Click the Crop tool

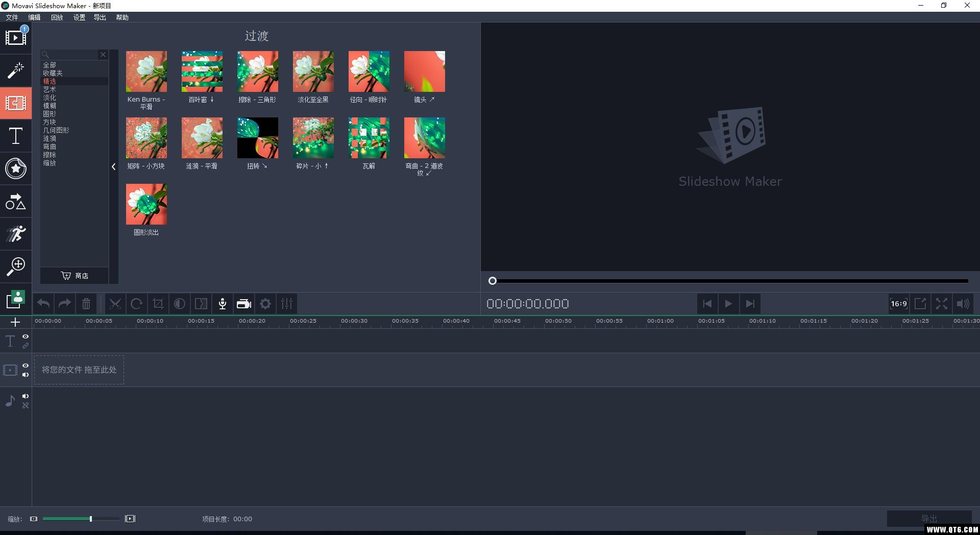(x=158, y=304)
